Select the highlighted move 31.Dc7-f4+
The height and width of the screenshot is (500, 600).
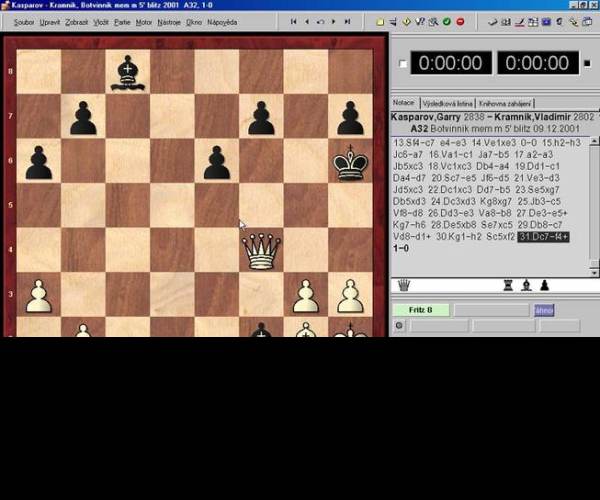pyautogui.click(x=543, y=237)
